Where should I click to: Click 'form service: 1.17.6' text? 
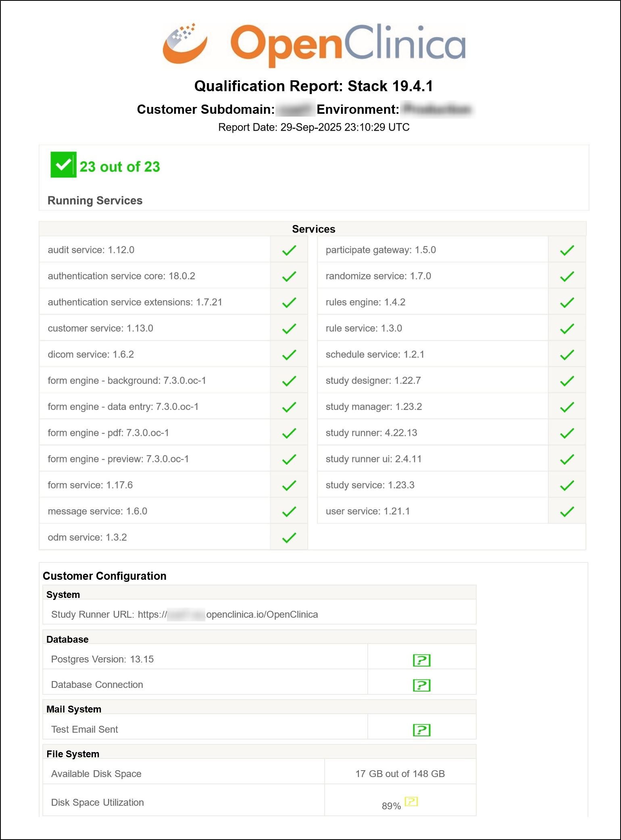[90, 485]
